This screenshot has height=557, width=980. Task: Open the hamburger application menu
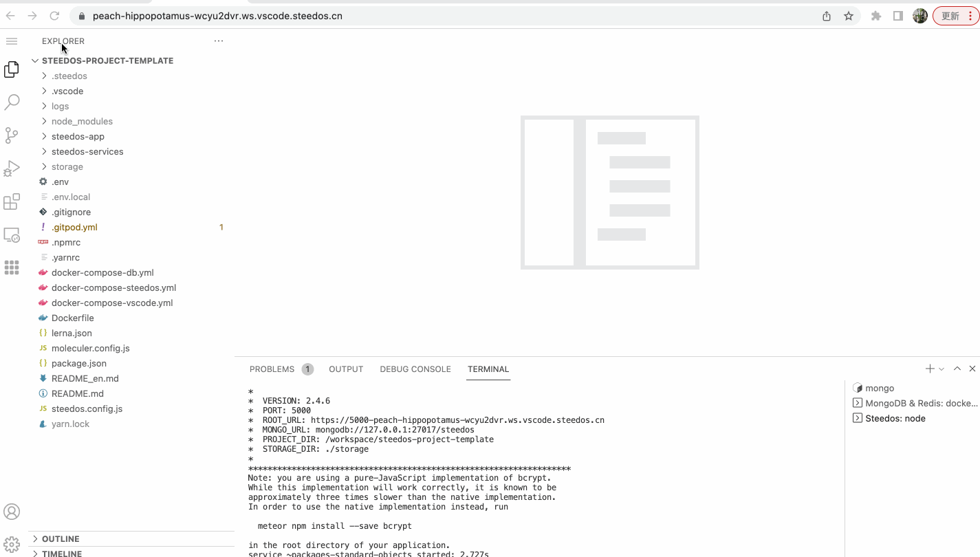click(x=12, y=41)
